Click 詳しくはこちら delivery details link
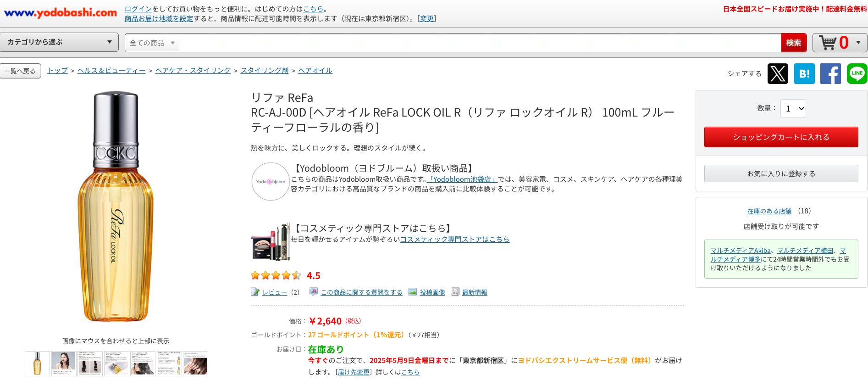Image resolution: width=868 pixels, height=380 pixels. 410,372
